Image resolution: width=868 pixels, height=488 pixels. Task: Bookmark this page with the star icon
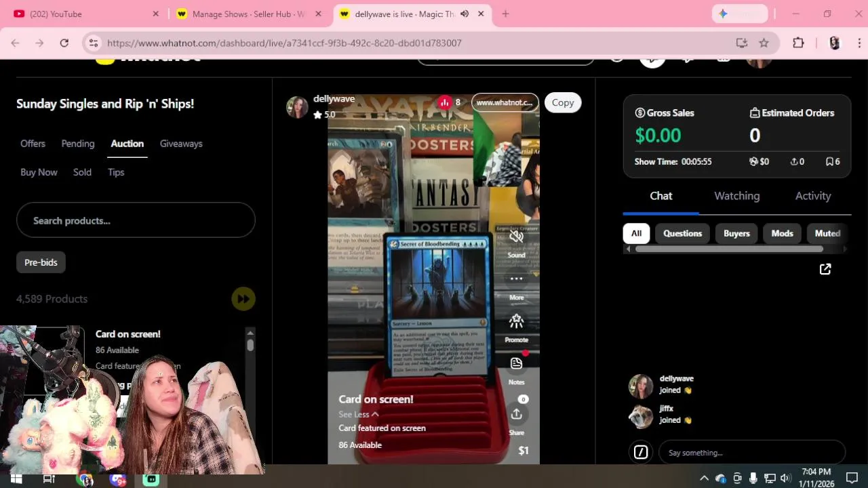coord(764,43)
